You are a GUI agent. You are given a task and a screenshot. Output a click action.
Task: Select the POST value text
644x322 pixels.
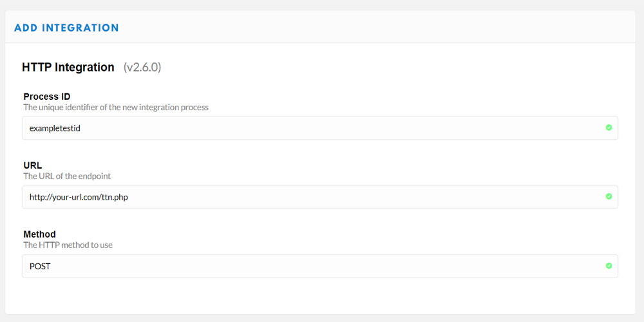click(40, 266)
